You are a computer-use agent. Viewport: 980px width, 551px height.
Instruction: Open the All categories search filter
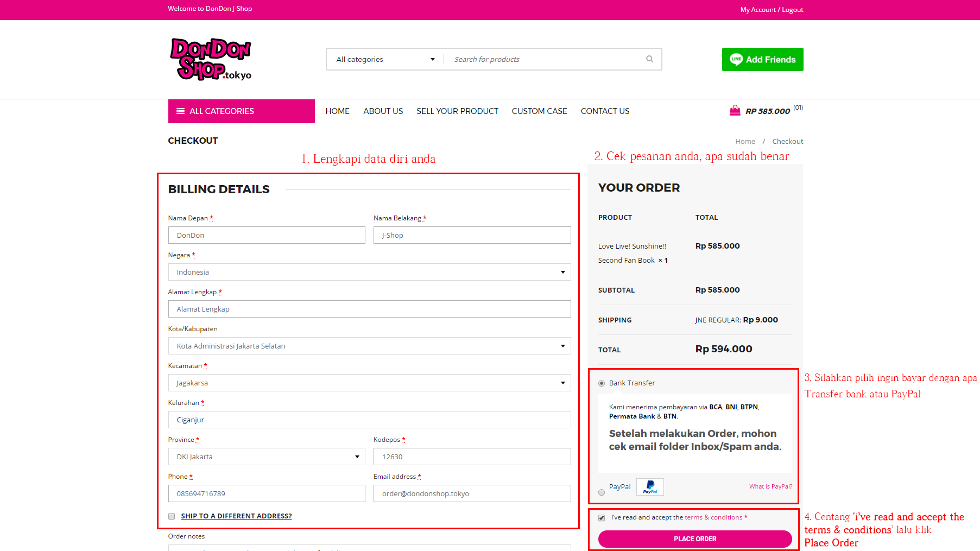pos(385,59)
